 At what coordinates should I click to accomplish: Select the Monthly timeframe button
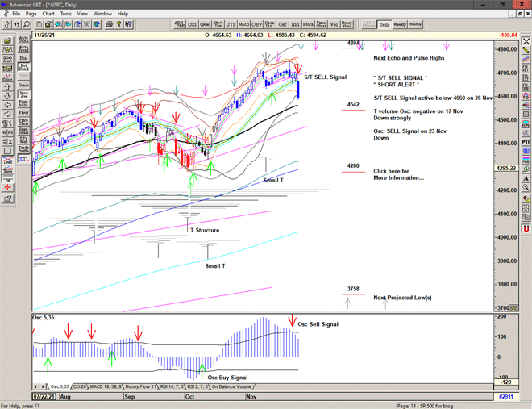click(415, 24)
